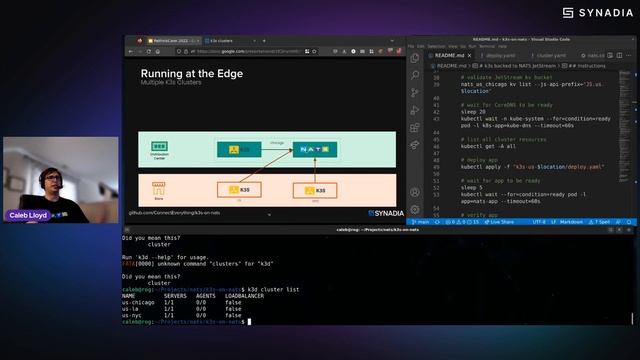
Task: Click the browser back arrow
Action: point(131,51)
